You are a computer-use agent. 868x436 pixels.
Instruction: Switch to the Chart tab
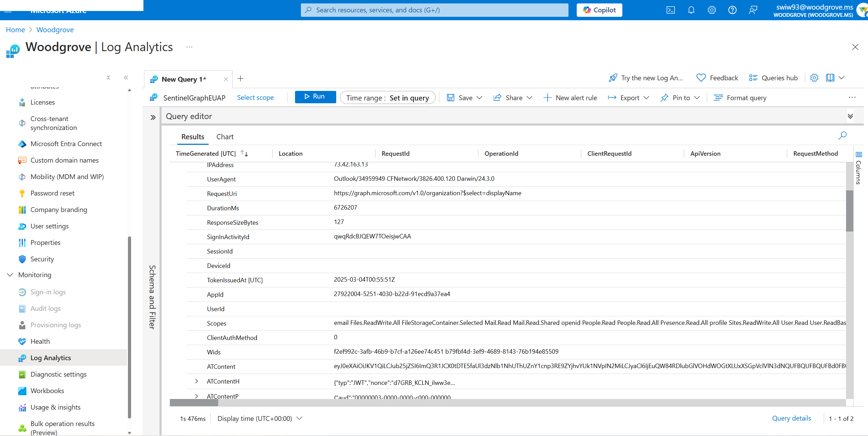225,137
